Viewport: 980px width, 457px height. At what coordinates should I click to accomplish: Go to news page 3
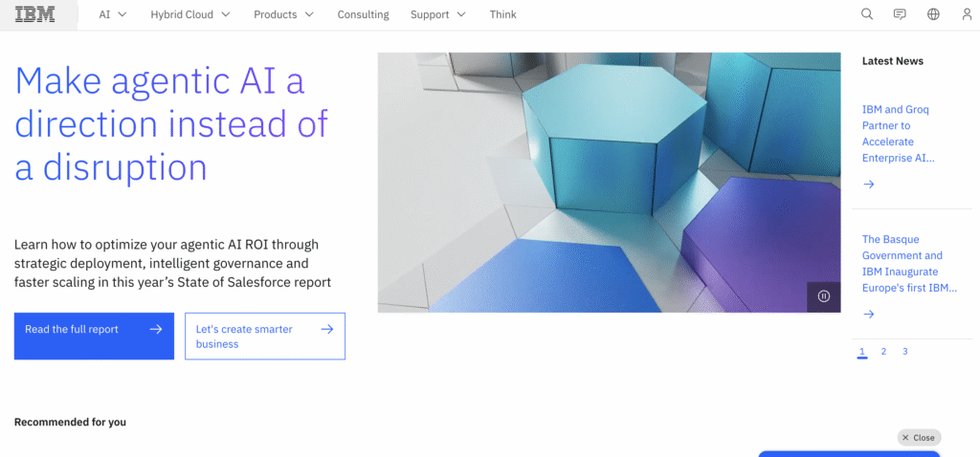pyautogui.click(x=905, y=352)
